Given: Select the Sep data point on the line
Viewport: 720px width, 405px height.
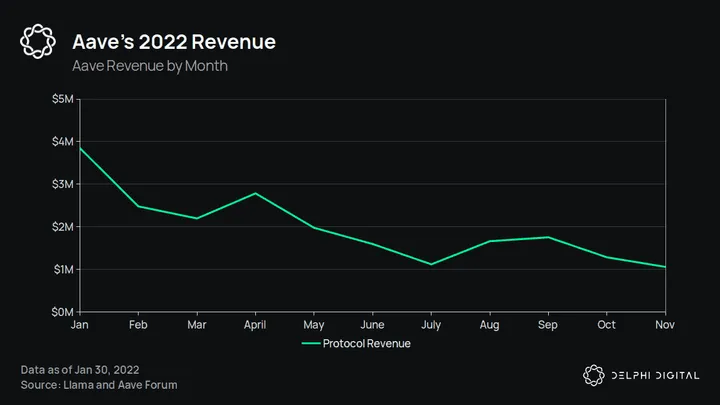Looking at the screenshot, I should tap(548, 237).
